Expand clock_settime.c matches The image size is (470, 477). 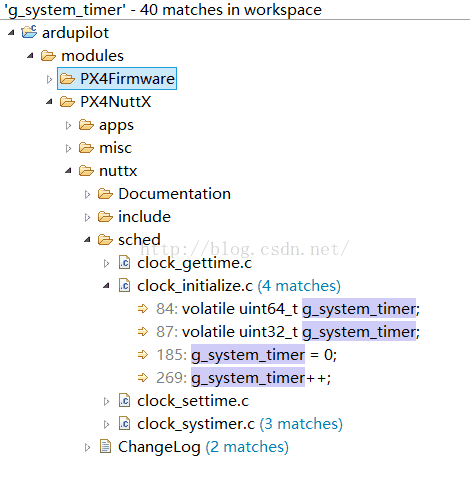[x=106, y=401]
